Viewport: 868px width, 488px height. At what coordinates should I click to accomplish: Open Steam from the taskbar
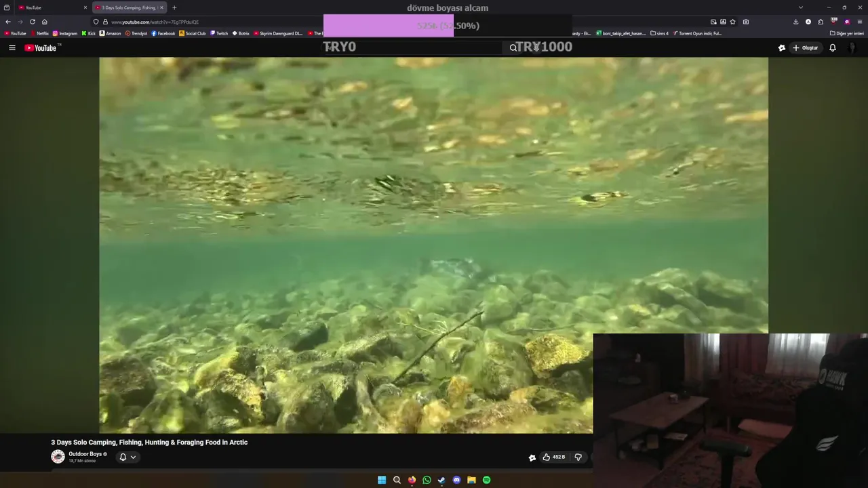(441, 480)
